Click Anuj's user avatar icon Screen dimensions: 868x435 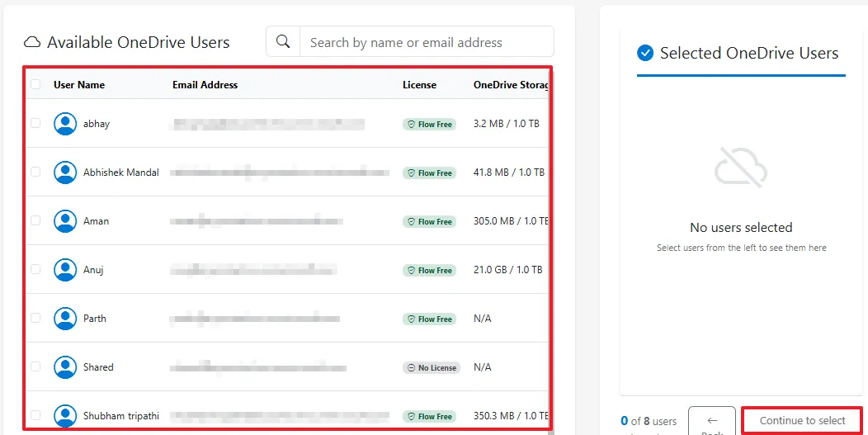pos(65,270)
